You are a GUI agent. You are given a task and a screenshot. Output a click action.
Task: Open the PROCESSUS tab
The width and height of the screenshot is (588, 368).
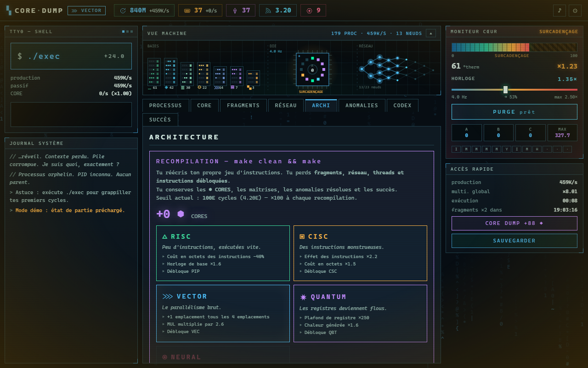pos(165,105)
